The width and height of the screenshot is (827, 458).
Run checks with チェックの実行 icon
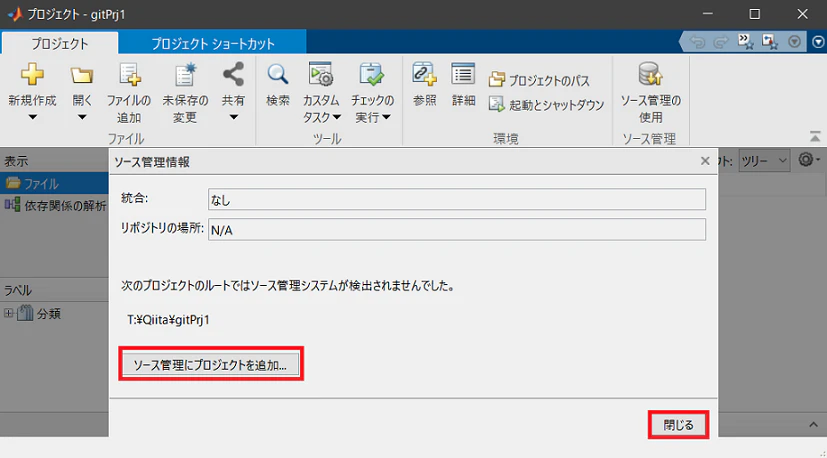372,74
